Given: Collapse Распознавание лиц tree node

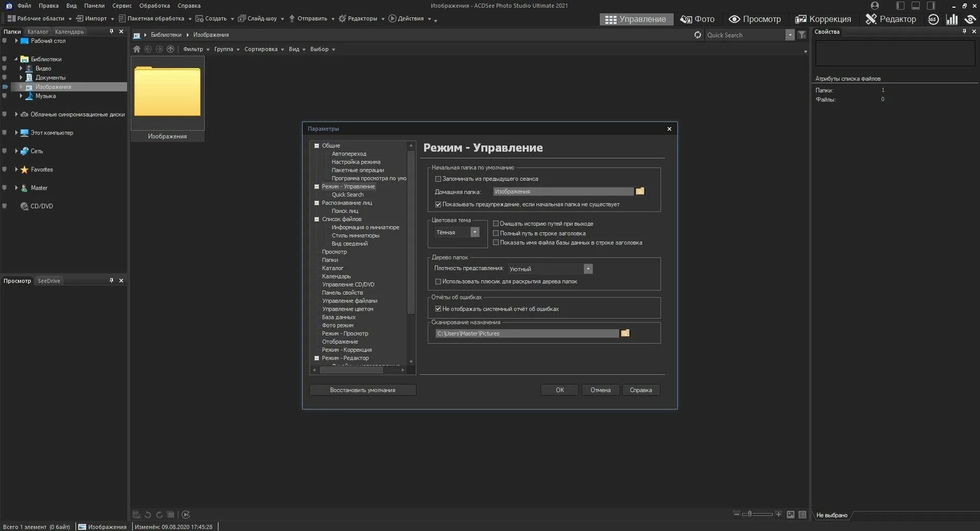Looking at the screenshot, I should (x=316, y=203).
